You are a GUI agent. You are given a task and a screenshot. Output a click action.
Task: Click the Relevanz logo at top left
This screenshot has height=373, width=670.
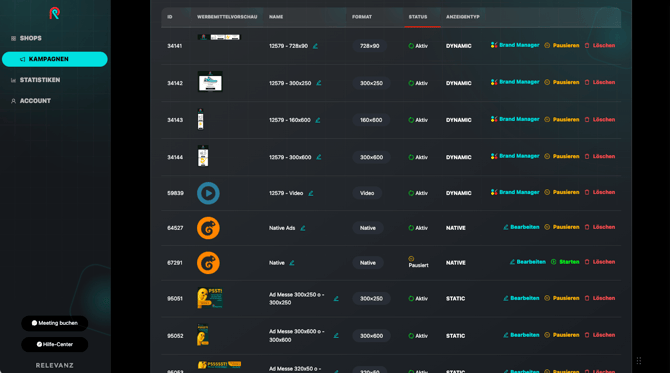[54, 13]
